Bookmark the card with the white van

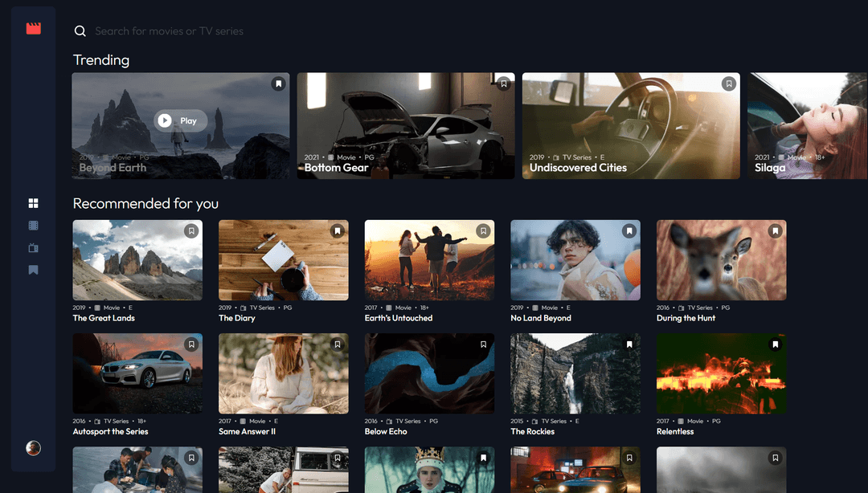[337, 458]
